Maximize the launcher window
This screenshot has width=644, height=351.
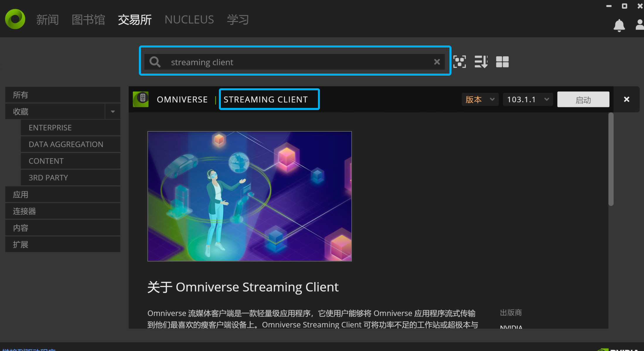click(625, 6)
